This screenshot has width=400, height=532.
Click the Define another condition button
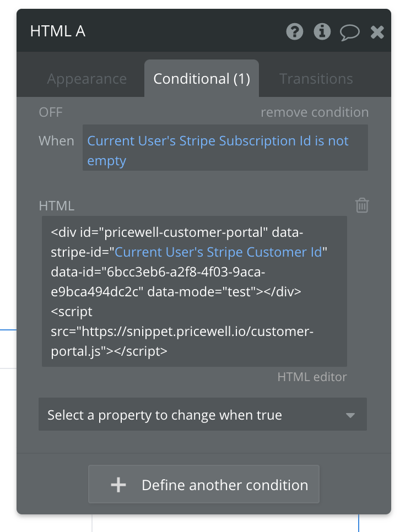pyautogui.click(x=204, y=485)
